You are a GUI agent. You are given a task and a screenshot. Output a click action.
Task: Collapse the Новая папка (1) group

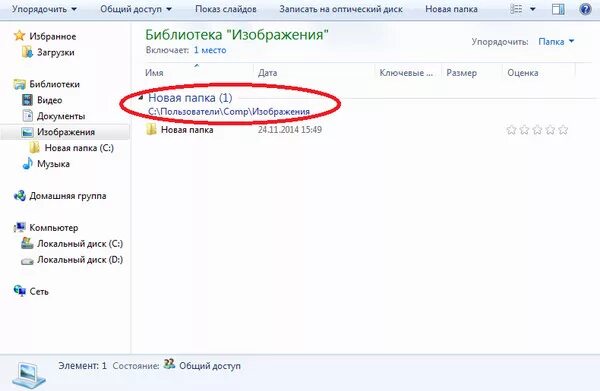pos(141,98)
